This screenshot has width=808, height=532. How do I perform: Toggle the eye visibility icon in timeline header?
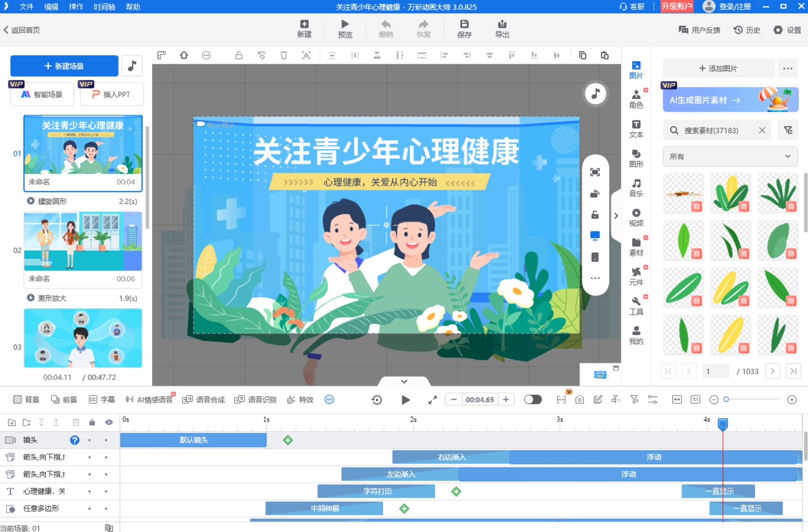(109, 422)
